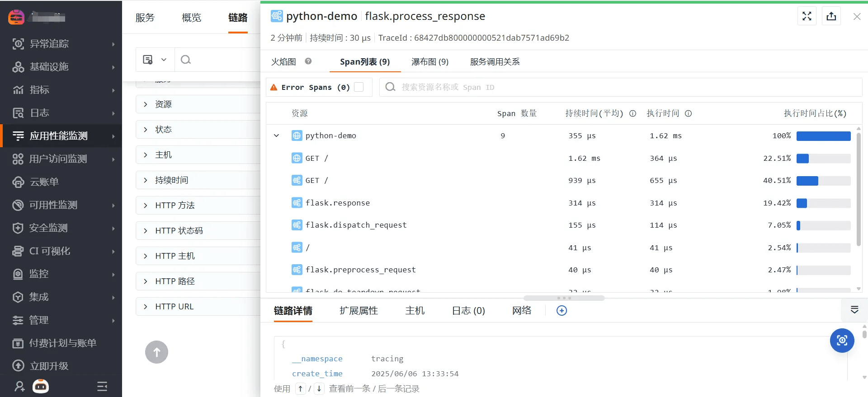Image resolution: width=868 pixels, height=397 pixels.
Task: Open the robot assistant icon
Action: pyautogui.click(x=41, y=386)
